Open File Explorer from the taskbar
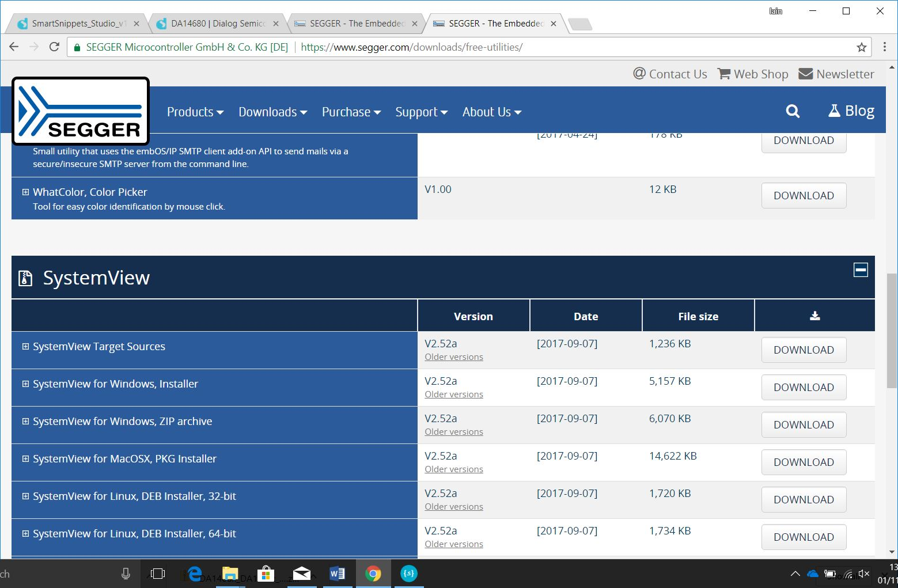Viewport: 898px width, 588px height. (x=230, y=574)
